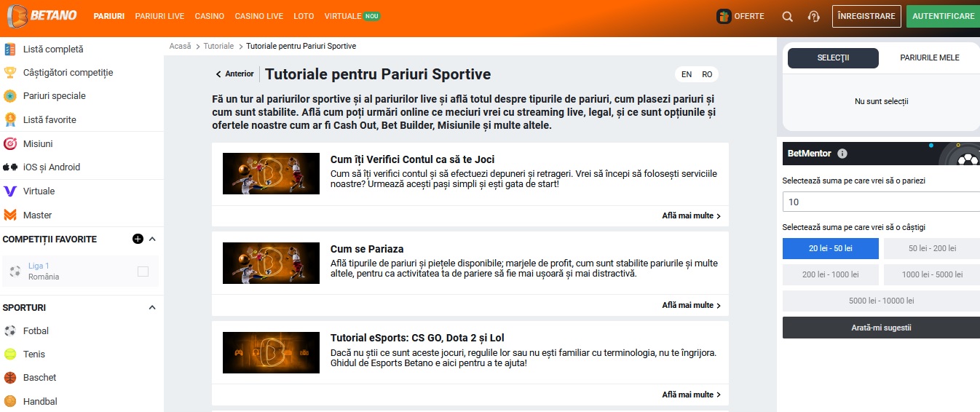Click the Autentificare button
980x412 pixels.
(943, 16)
